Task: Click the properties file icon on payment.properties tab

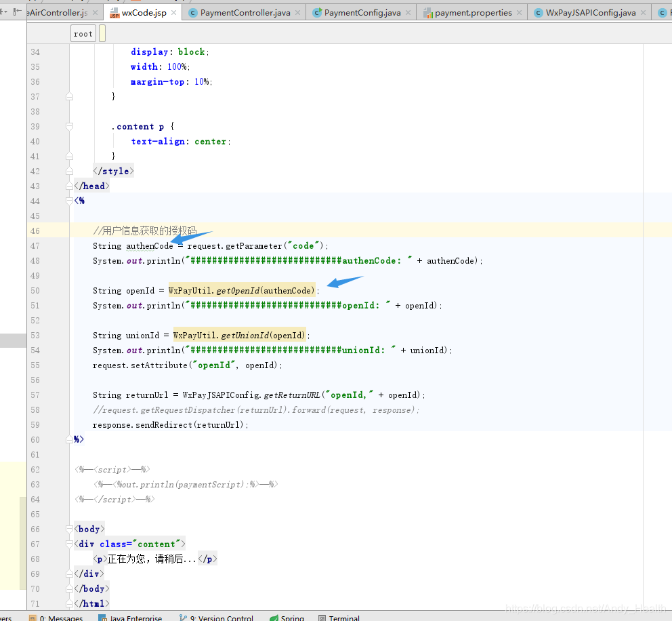Action: [x=427, y=13]
